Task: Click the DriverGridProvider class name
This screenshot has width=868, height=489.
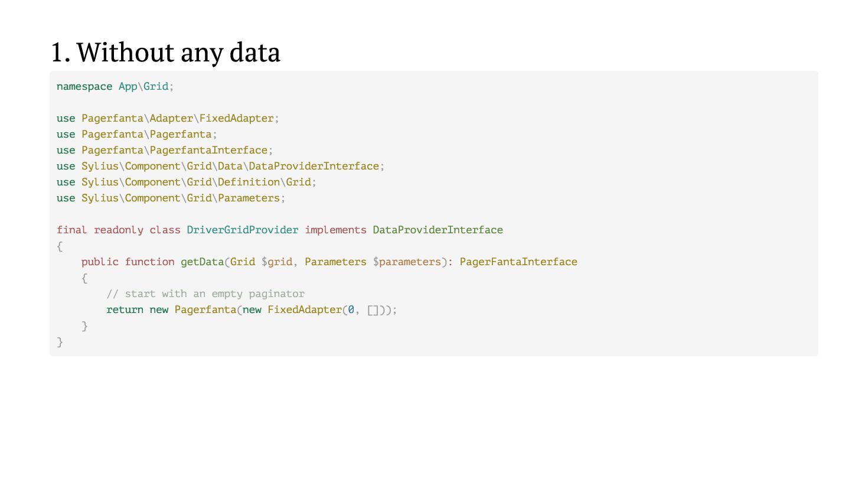Action: click(x=242, y=230)
